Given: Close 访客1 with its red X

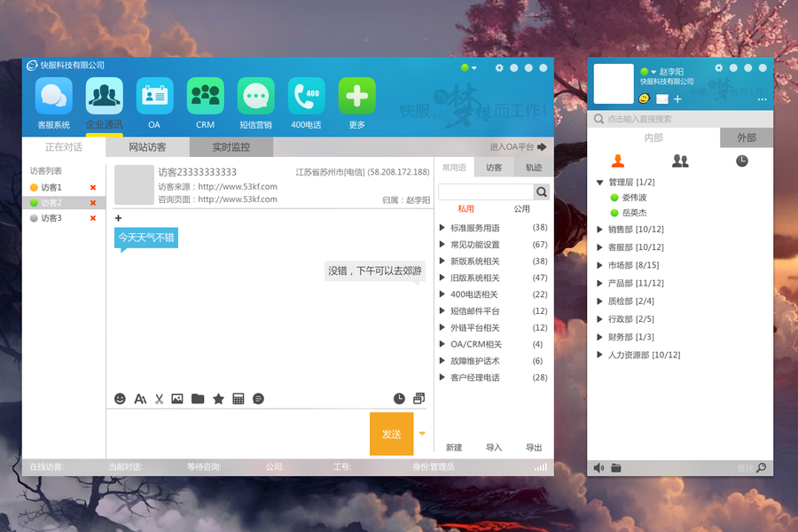Looking at the screenshot, I should [x=93, y=187].
